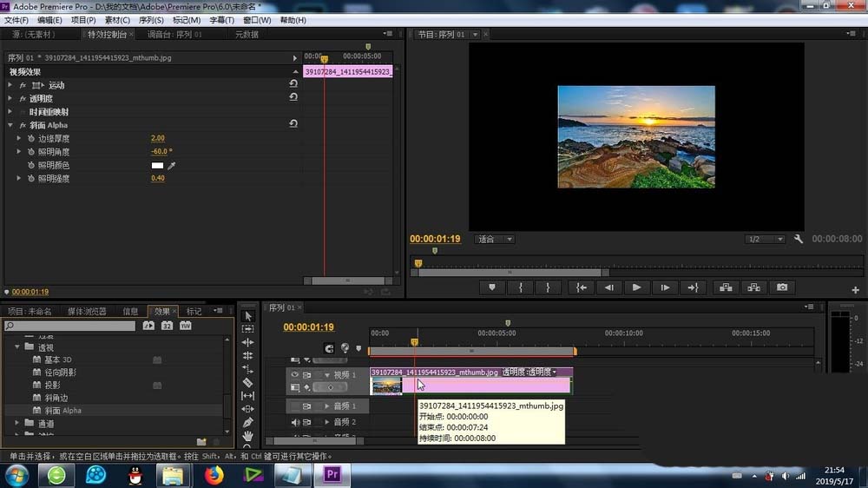Screen dimensions: 868x488
Task: Toggle the timeline Snap magnet icon
Action: click(329, 348)
